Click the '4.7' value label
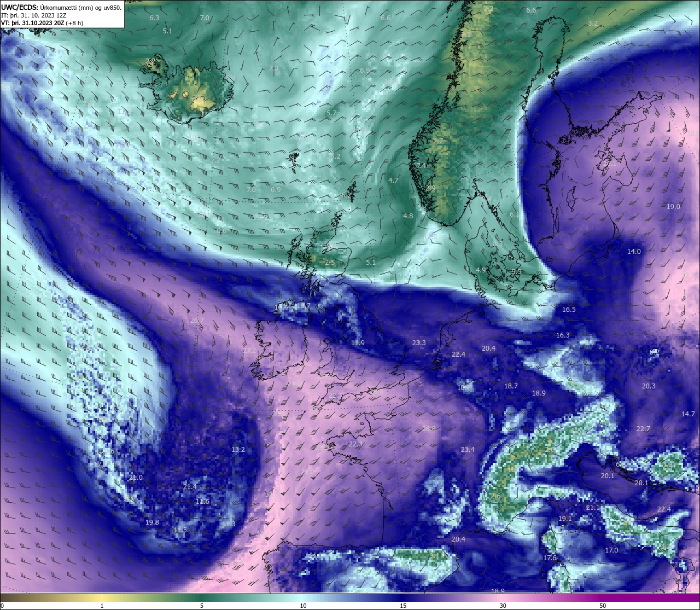The width and height of the screenshot is (700, 610). (393, 181)
